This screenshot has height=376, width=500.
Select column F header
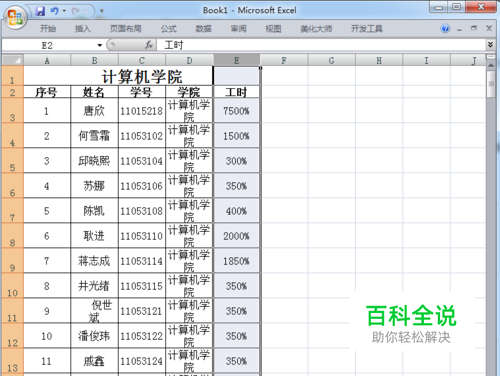284,60
